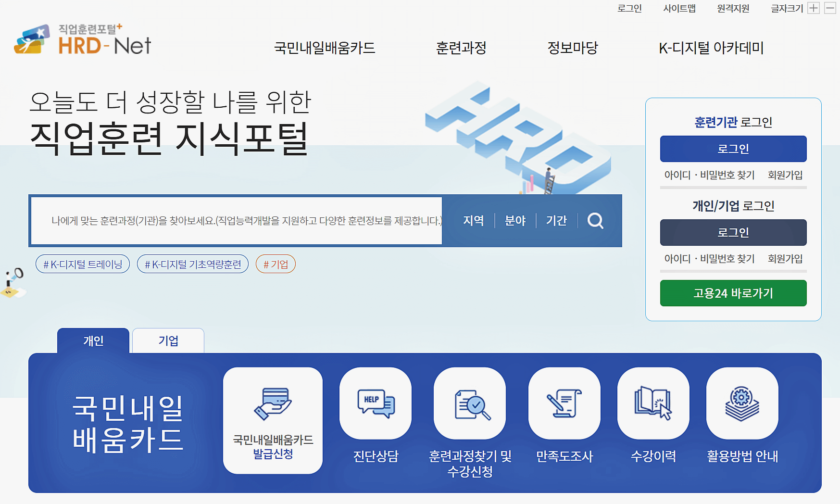The image size is (840, 504).
Task: Click 개인/기업 로그인 dark button
Action: point(733,232)
